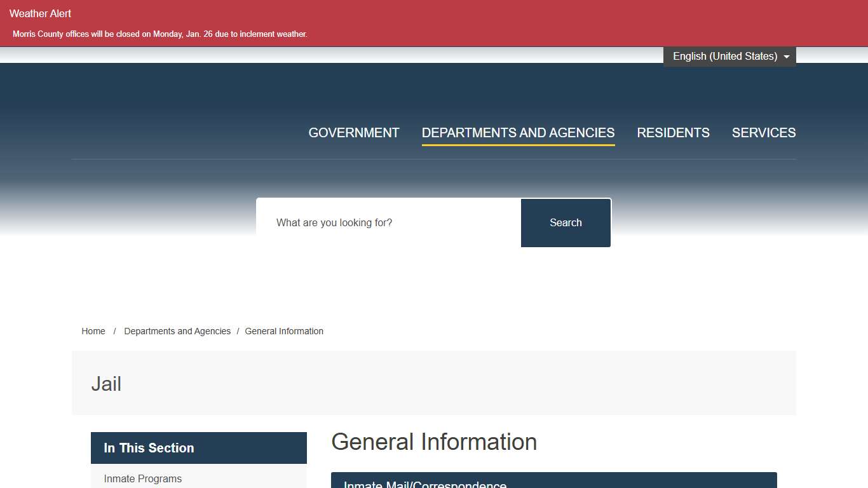
Task: Click the In This Section sidebar header
Action: 149,448
